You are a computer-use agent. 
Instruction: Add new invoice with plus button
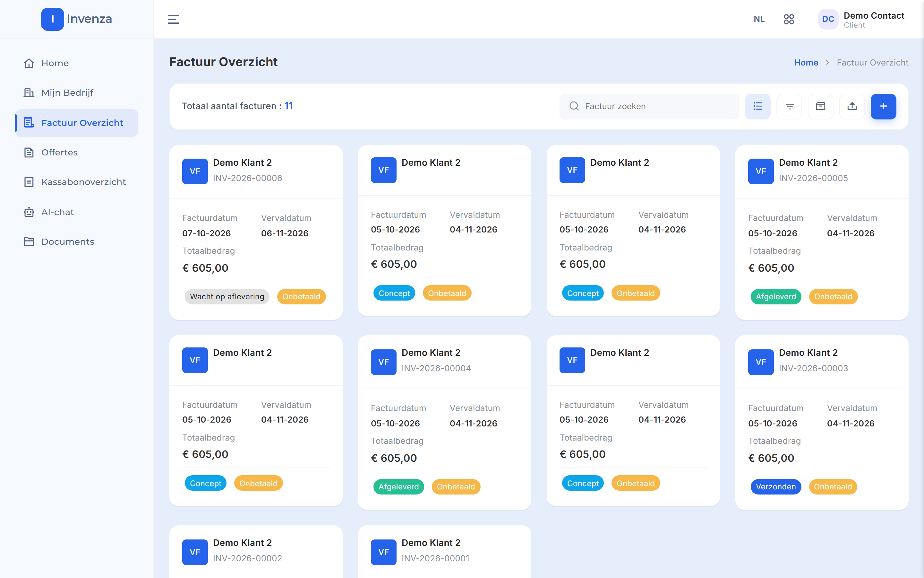(x=883, y=106)
